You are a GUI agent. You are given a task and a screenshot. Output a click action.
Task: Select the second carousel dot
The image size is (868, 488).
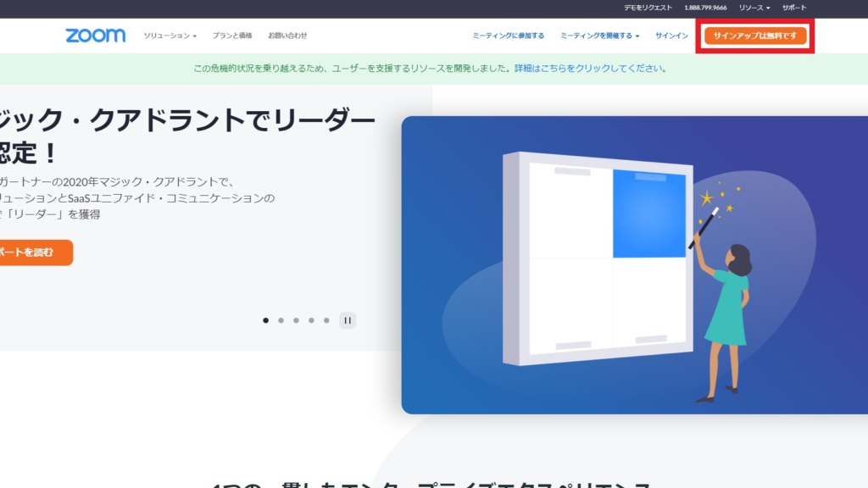click(281, 320)
